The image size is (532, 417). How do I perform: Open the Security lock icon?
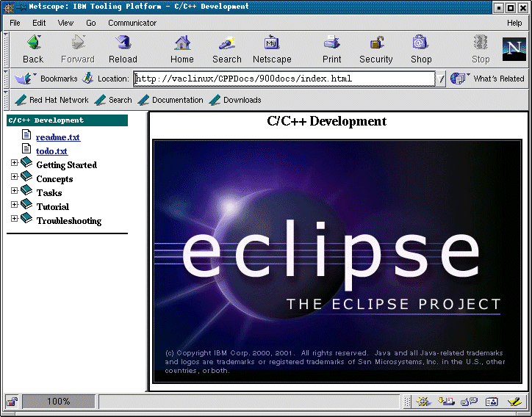(x=375, y=43)
